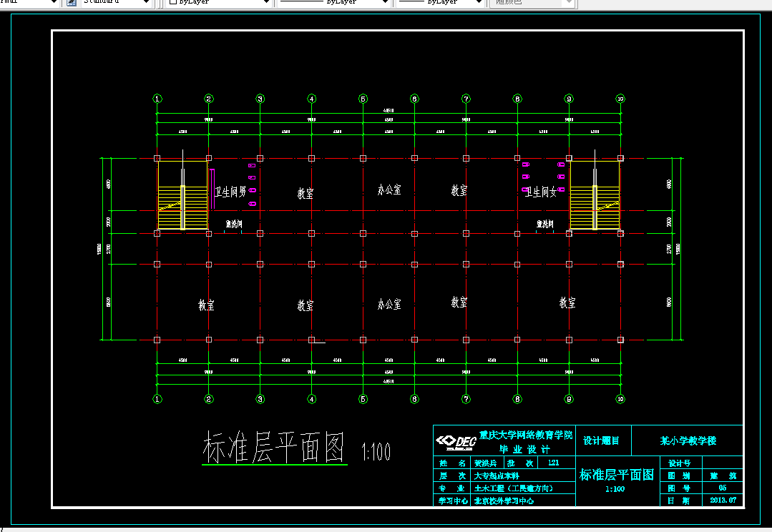Viewport: 772px width, 532px height.
Task: Click the large 标准层平面图 drawing title
Action: pyautogui.click(x=274, y=448)
